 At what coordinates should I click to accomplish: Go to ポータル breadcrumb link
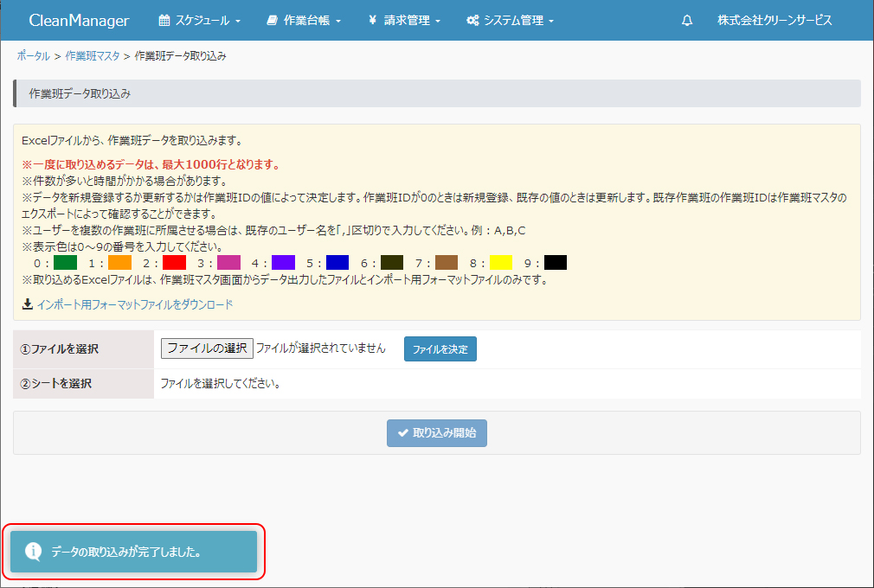(33, 56)
